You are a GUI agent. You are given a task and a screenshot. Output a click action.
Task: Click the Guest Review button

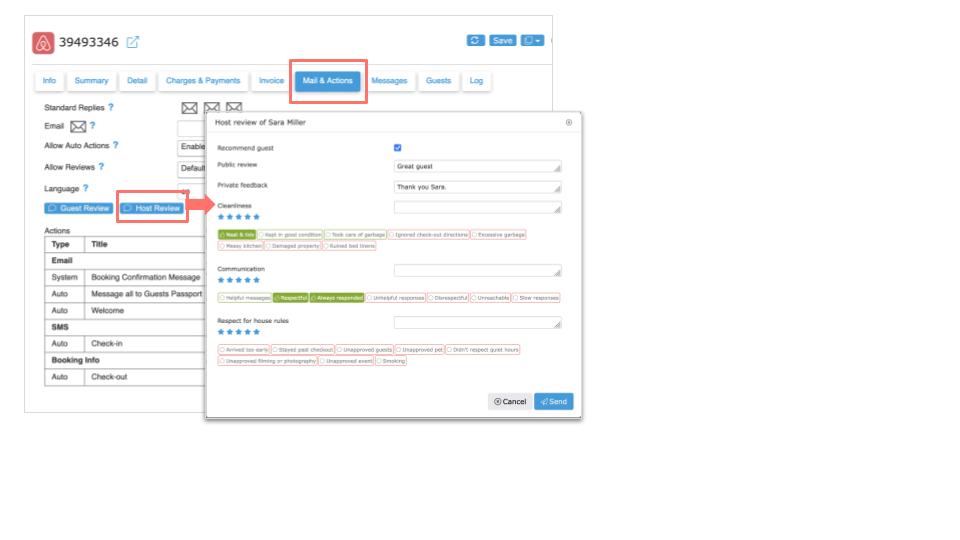pyautogui.click(x=78, y=208)
